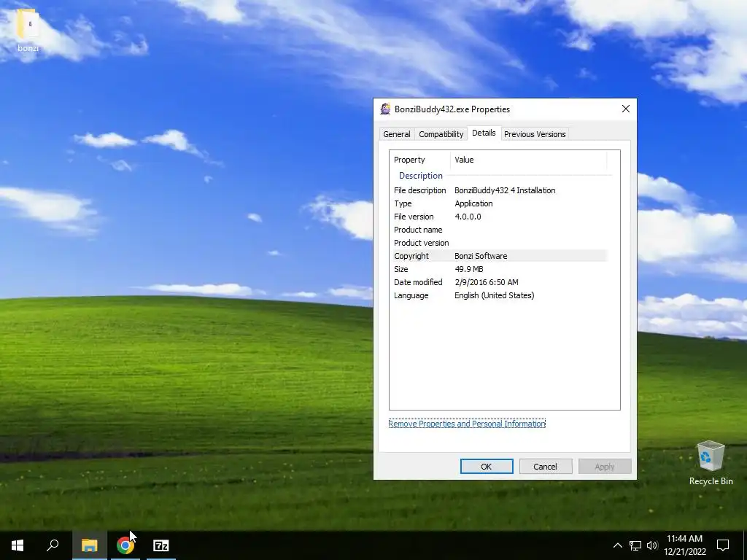Select the Copyright row
747x560 pixels.
[x=500, y=256]
